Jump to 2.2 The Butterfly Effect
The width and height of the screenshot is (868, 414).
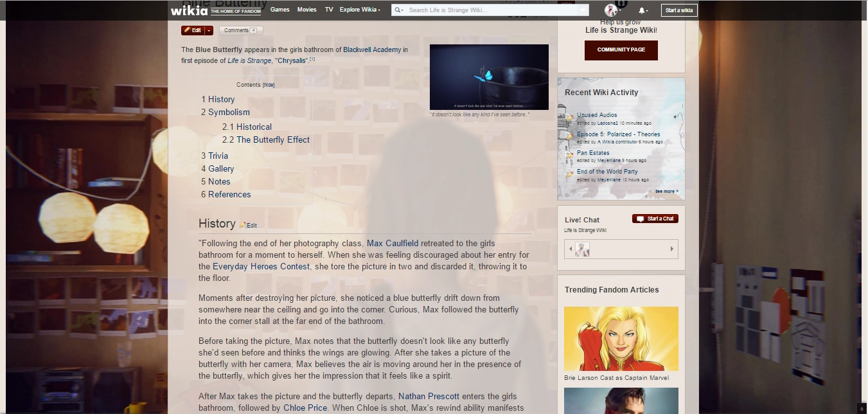266,140
